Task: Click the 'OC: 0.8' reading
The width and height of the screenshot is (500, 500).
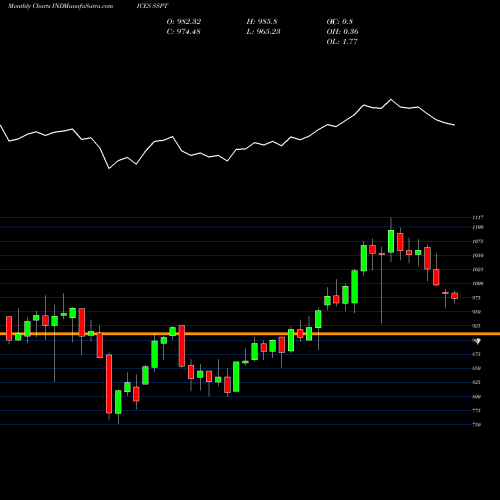Action: tap(339, 22)
